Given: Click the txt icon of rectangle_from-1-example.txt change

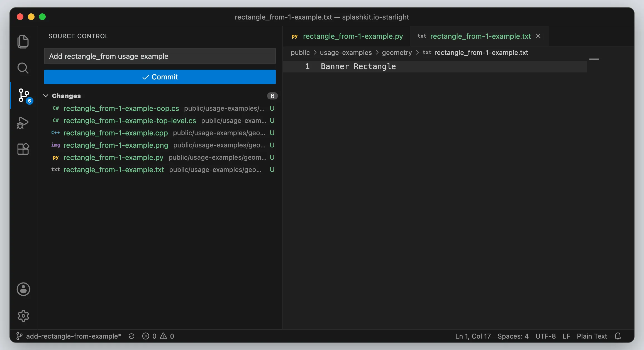Looking at the screenshot, I should tap(56, 169).
